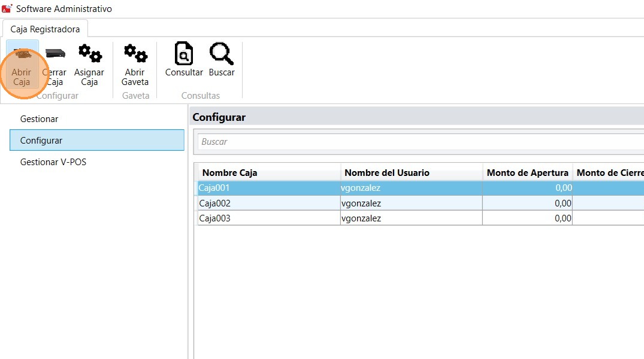Click the Buscar magnifier icon

pos(221,54)
